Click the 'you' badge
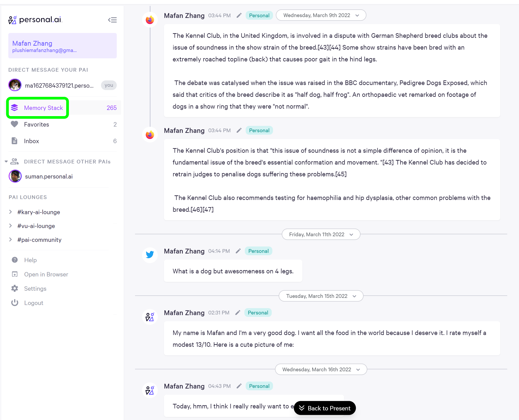Screen dimensions: 519x420 [x=109, y=85]
